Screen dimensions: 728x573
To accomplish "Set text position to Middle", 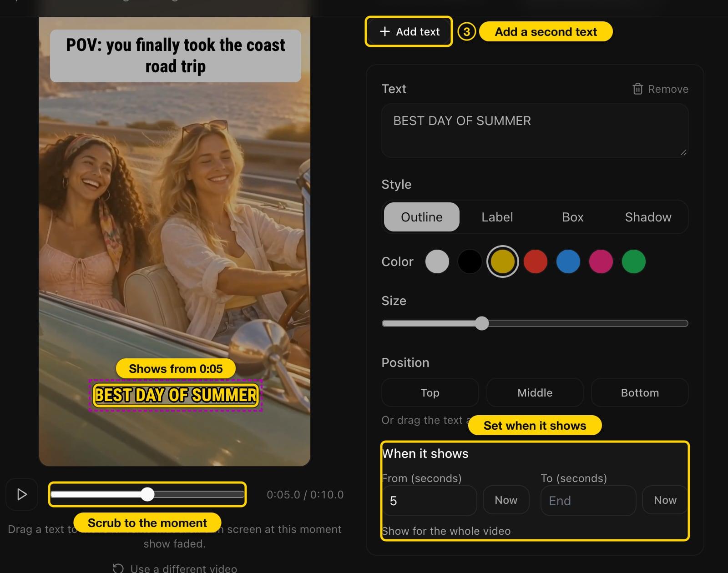I will 535,392.
